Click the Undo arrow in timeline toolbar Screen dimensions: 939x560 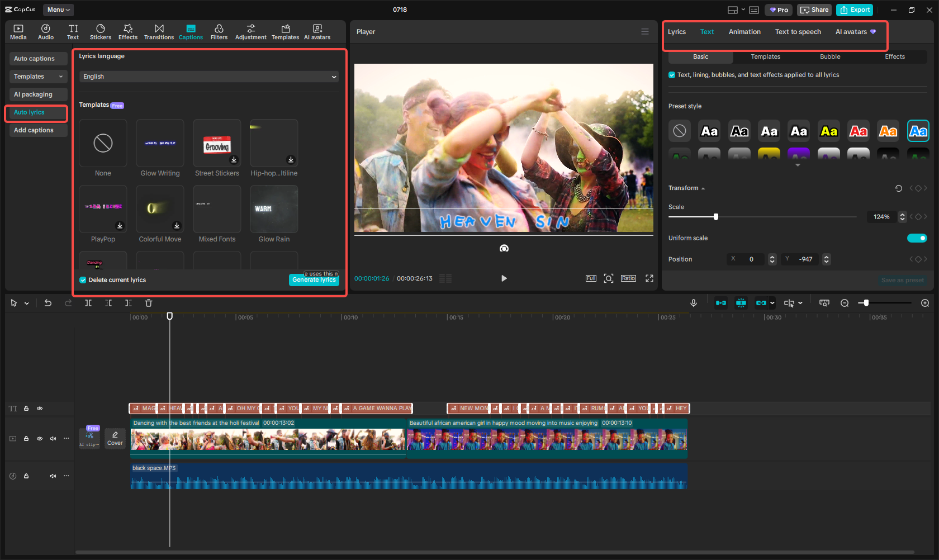[48, 303]
